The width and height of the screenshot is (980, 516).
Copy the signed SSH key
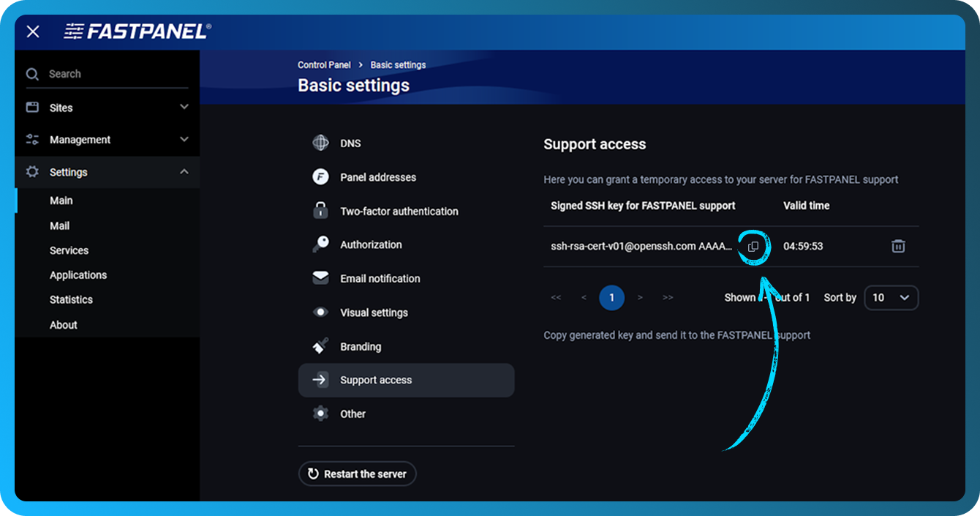pyautogui.click(x=753, y=246)
